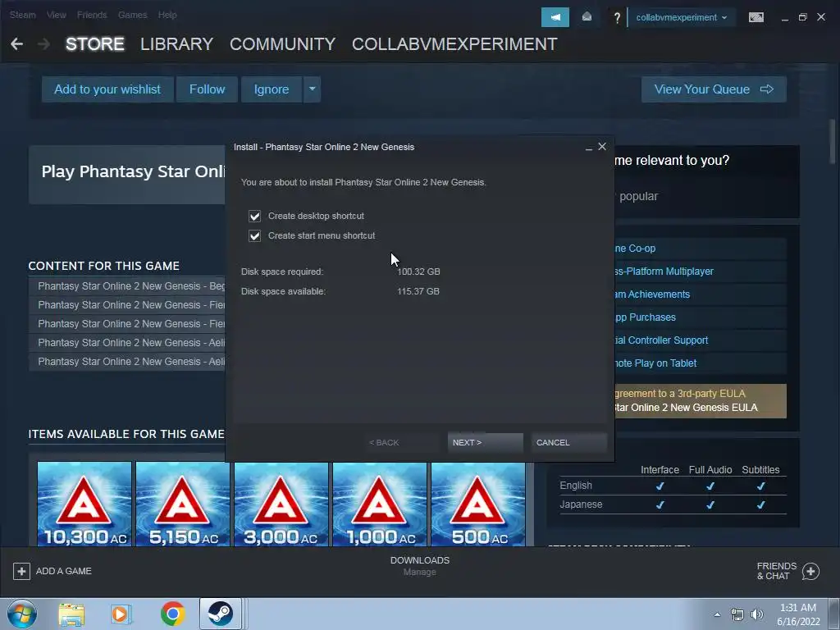
Task: Go back with the back arrow
Action: click(x=16, y=44)
